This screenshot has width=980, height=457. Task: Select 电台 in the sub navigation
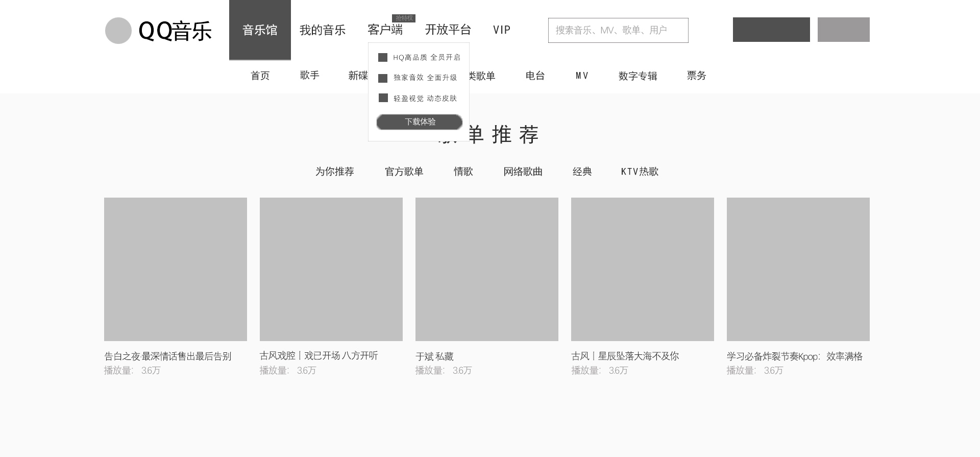click(x=535, y=76)
